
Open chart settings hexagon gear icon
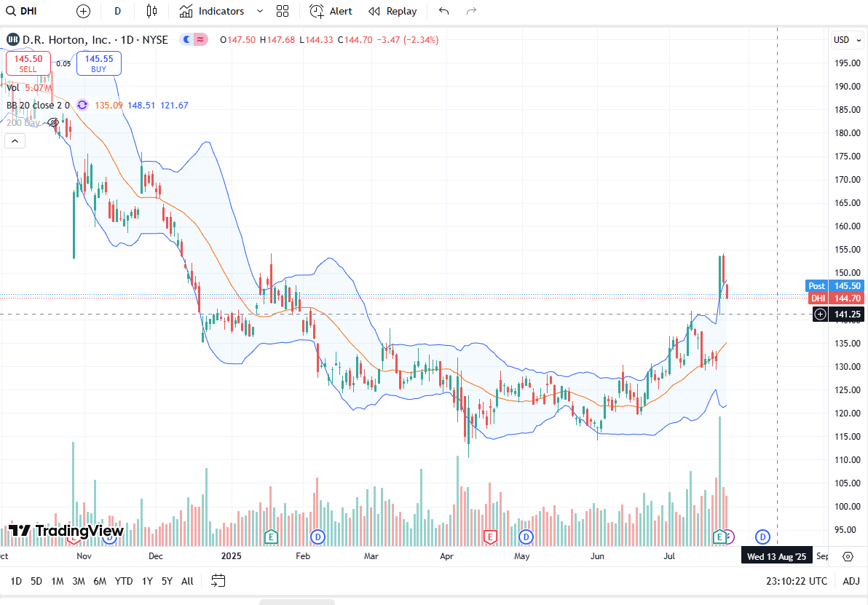click(848, 556)
